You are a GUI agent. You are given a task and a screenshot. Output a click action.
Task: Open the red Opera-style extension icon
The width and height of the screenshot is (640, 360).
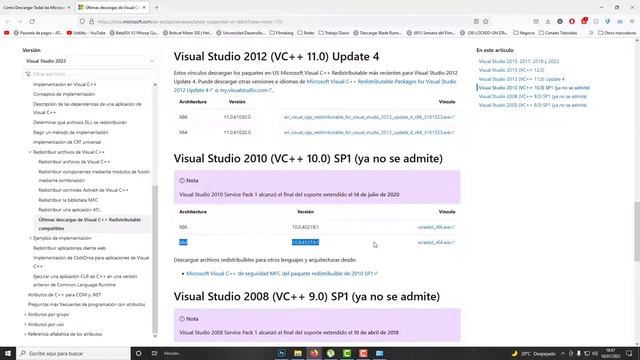[x=572, y=21]
